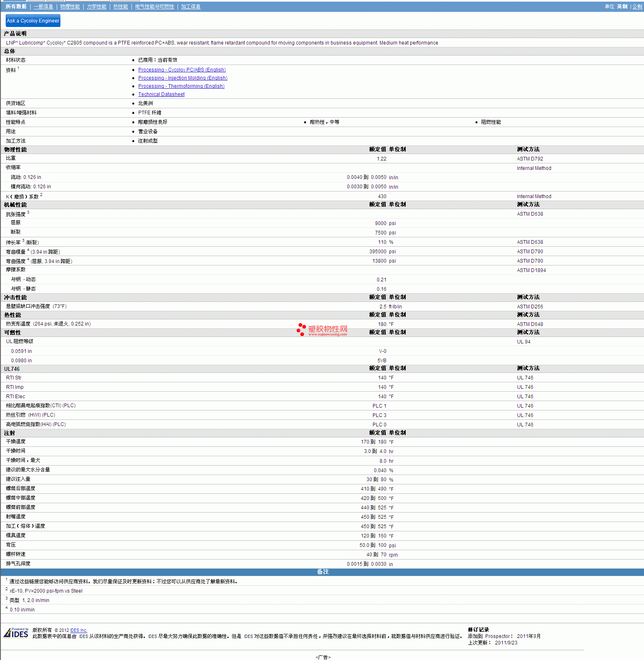Open Processing - Injection Molding (English) link

pyautogui.click(x=182, y=78)
